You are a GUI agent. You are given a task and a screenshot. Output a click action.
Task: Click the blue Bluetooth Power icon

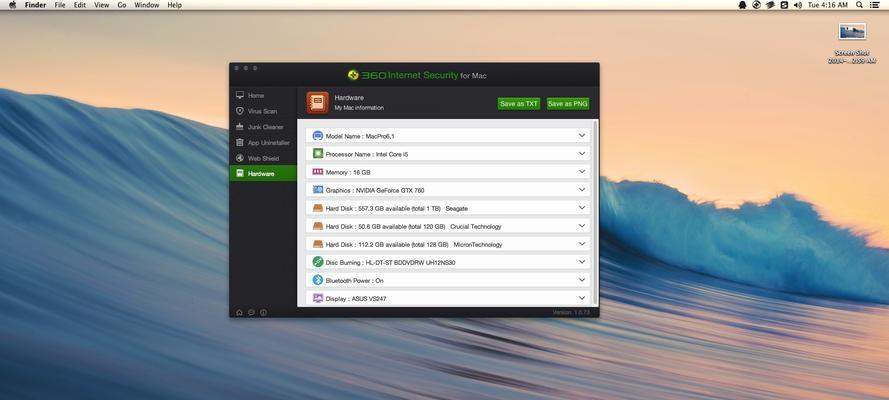[318, 280]
